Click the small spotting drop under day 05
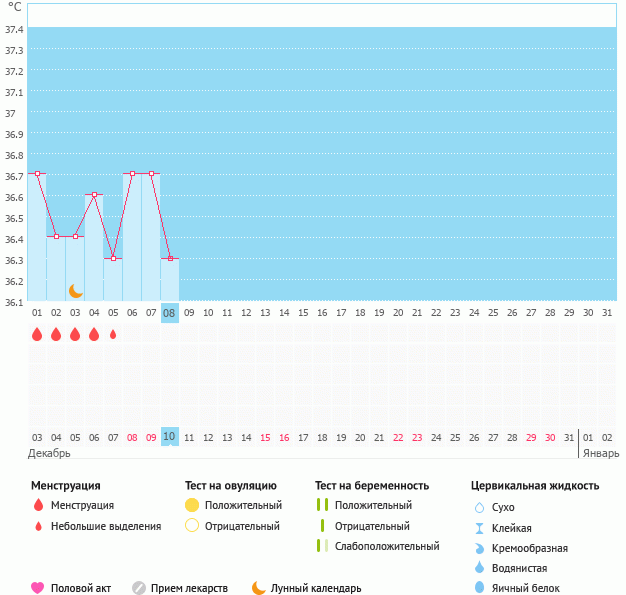This screenshot has width=626, height=595. [x=113, y=335]
